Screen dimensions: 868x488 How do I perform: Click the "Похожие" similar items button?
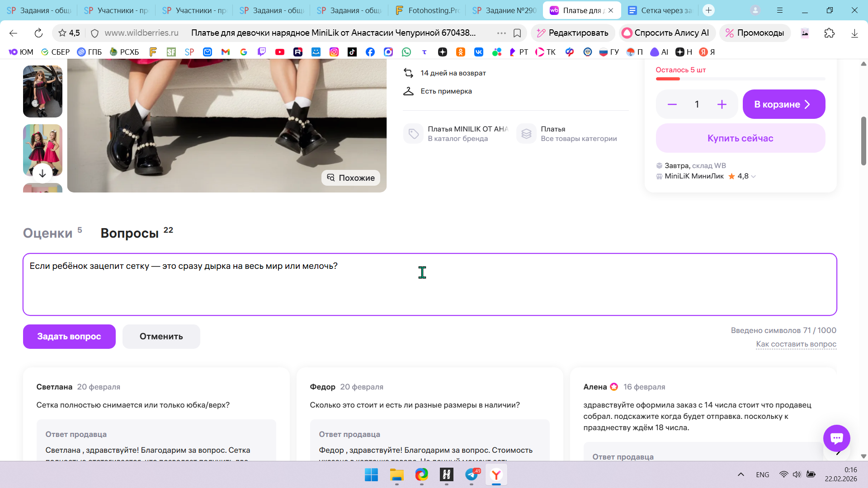click(x=351, y=178)
